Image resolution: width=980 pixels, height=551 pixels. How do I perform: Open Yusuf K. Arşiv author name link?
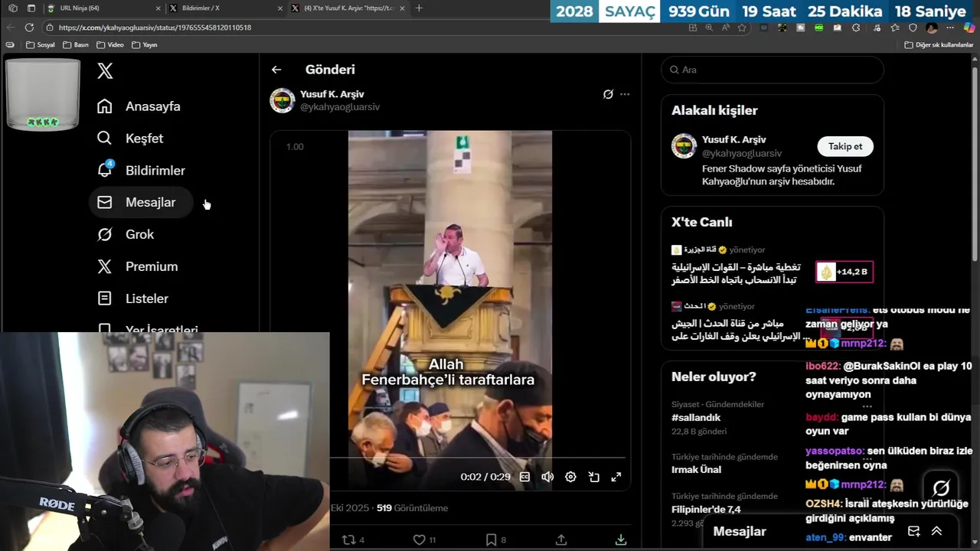tap(332, 94)
